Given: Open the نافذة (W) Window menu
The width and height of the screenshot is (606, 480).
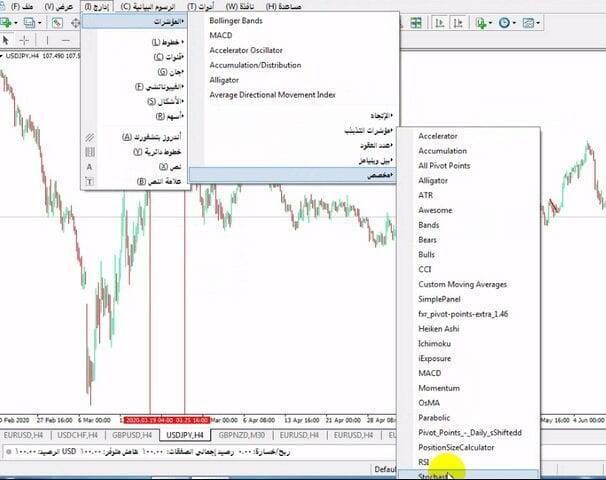Looking at the screenshot, I should pos(240,7).
